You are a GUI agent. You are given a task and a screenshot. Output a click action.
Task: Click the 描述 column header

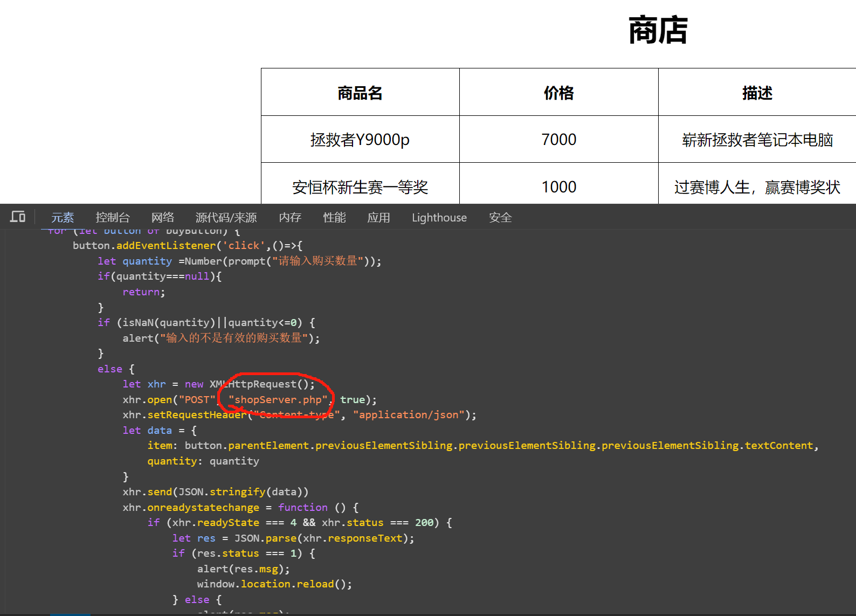click(757, 93)
